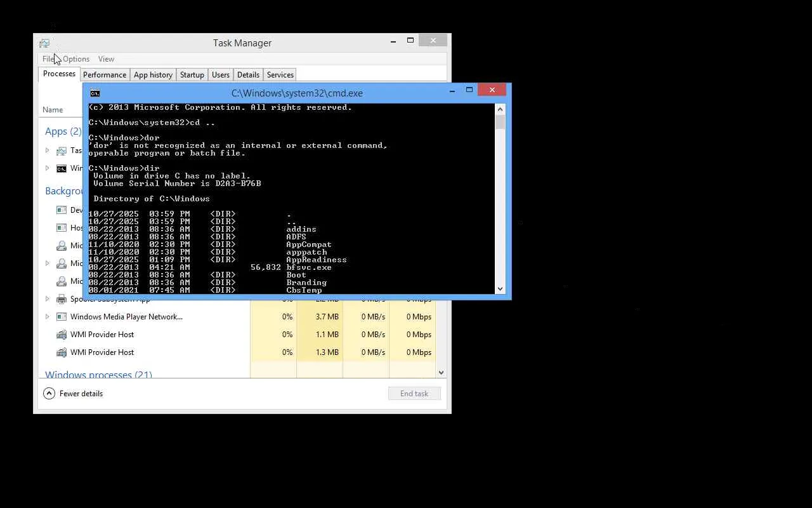This screenshot has height=508, width=812.
Task: Select the command prompt icon in Apps list
Action: tap(62, 168)
